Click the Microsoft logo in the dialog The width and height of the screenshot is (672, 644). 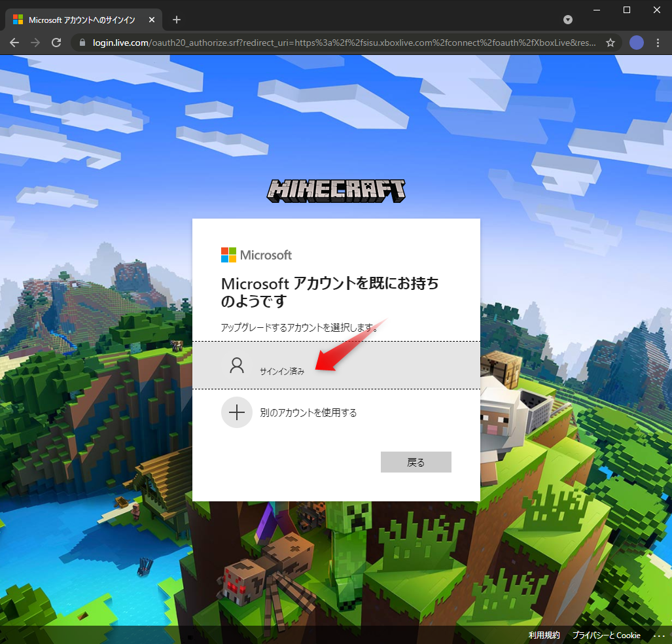tap(256, 255)
